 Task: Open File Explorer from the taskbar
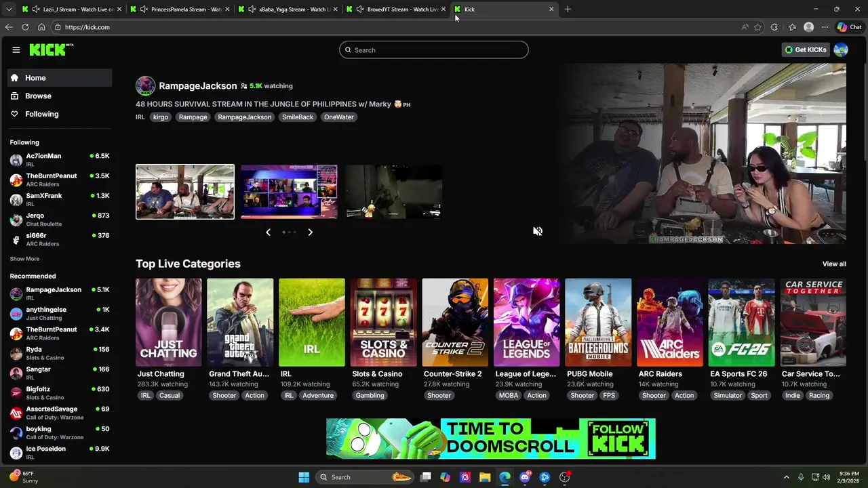(485, 477)
